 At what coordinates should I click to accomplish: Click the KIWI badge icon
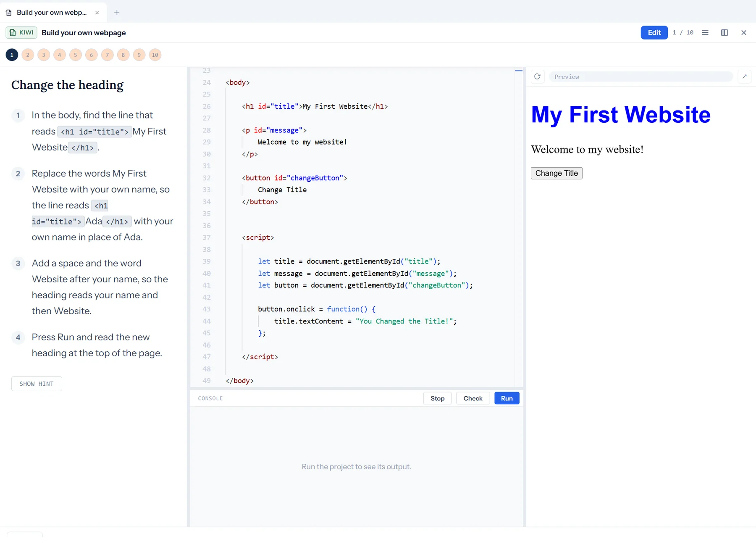pyautogui.click(x=21, y=32)
